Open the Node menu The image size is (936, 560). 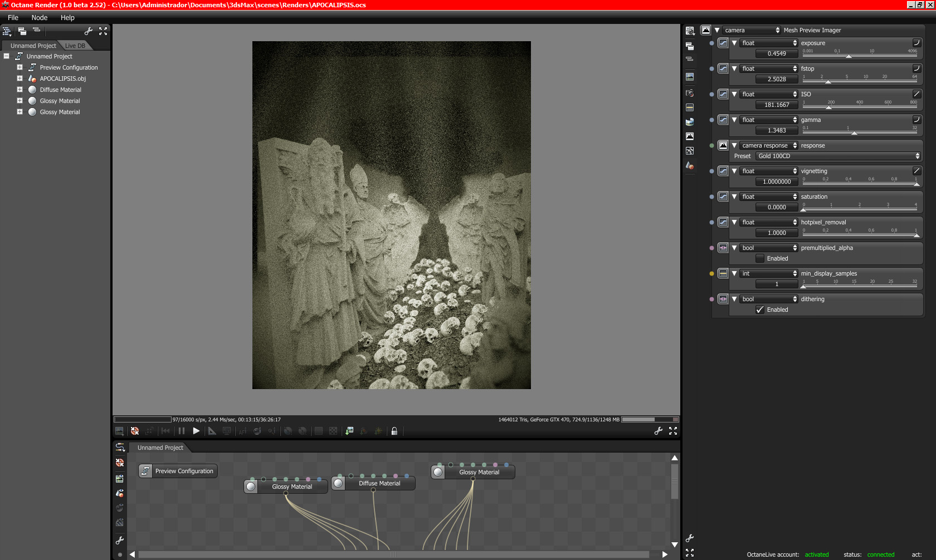pyautogui.click(x=39, y=18)
